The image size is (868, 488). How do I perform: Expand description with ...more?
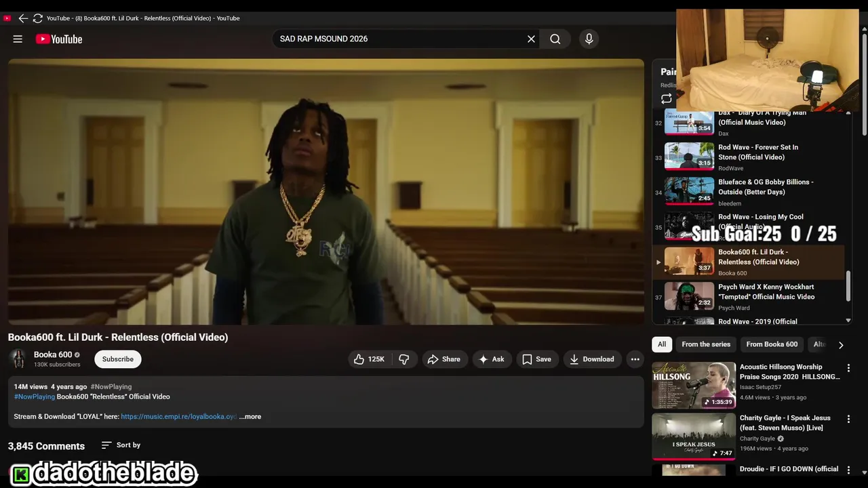point(250,417)
